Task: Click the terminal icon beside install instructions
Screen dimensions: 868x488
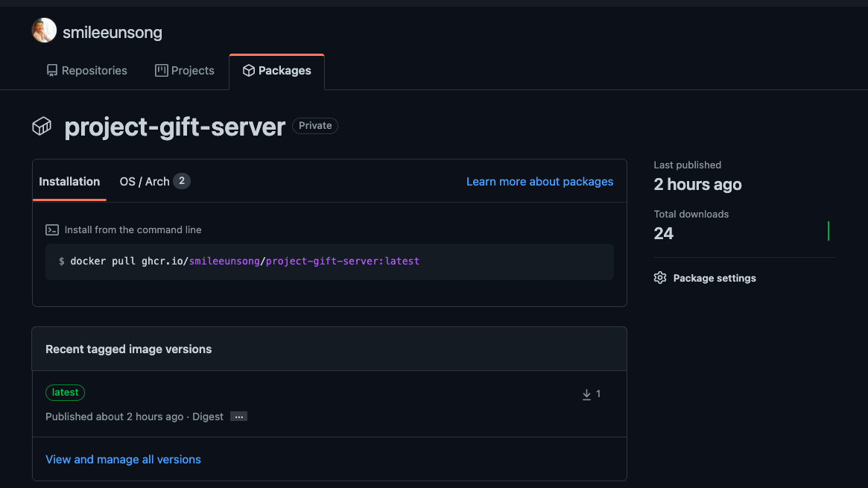Action: tap(52, 229)
